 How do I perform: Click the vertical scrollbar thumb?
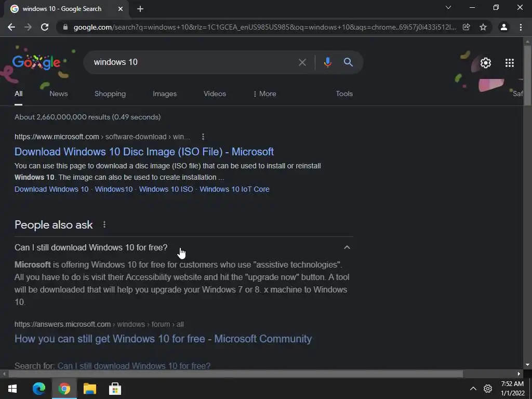click(527, 75)
